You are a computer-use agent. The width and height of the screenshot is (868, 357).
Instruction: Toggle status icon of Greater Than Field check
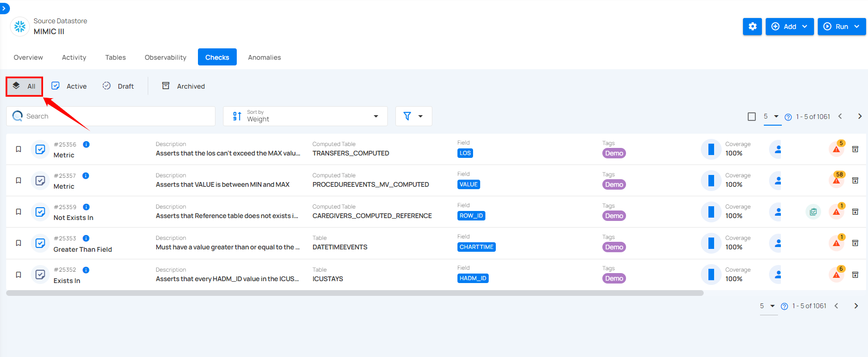(41, 243)
